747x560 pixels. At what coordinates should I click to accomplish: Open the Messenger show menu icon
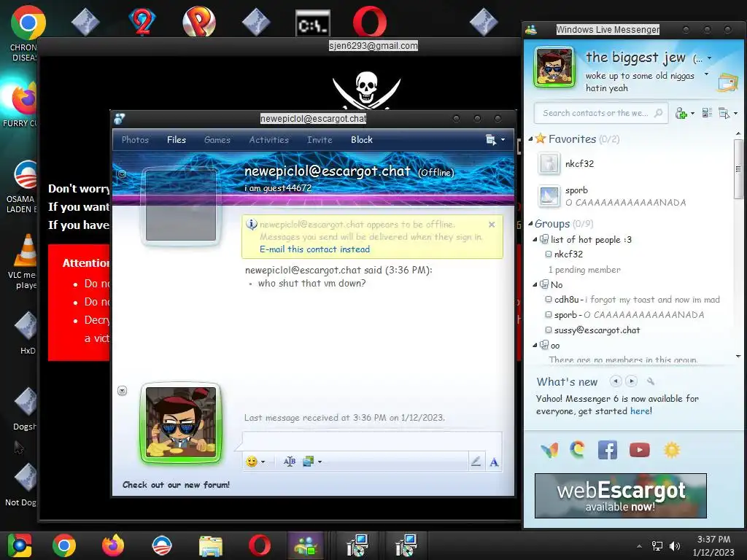pyautogui.click(x=724, y=113)
